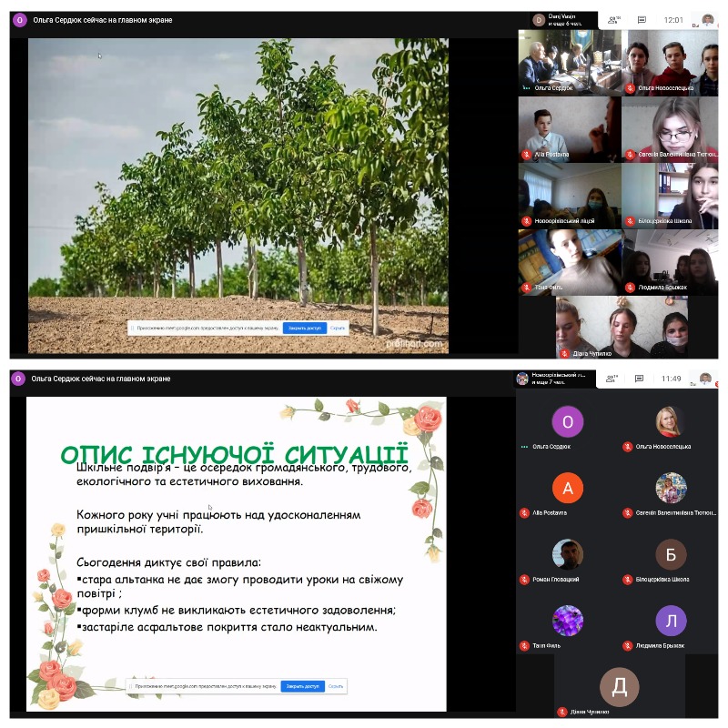The height and width of the screenshot is (728, 728).
Task: Open the participants list in the 12:01 meeting
Action: pyautogui.click(x=613, y=20)
